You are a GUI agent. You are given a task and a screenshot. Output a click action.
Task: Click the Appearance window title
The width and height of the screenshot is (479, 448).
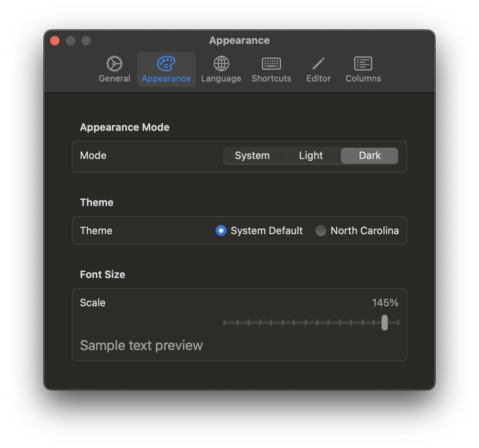(239, 40)
